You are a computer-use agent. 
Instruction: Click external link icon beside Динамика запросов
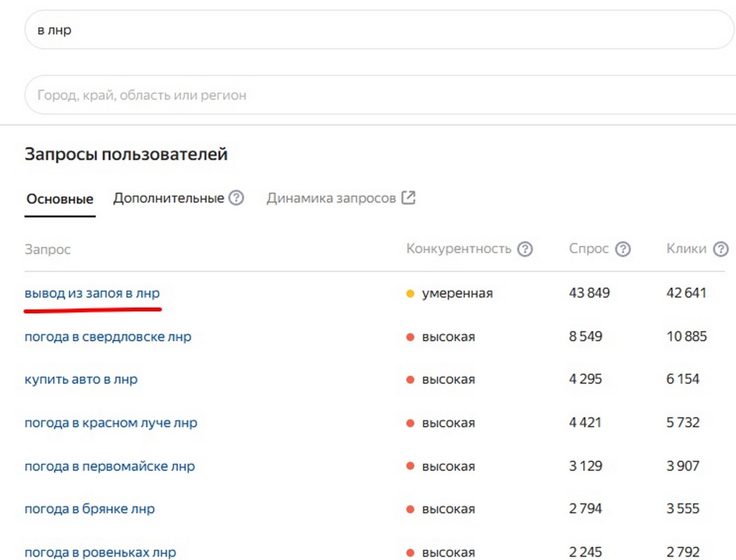[x=408, y=198]
